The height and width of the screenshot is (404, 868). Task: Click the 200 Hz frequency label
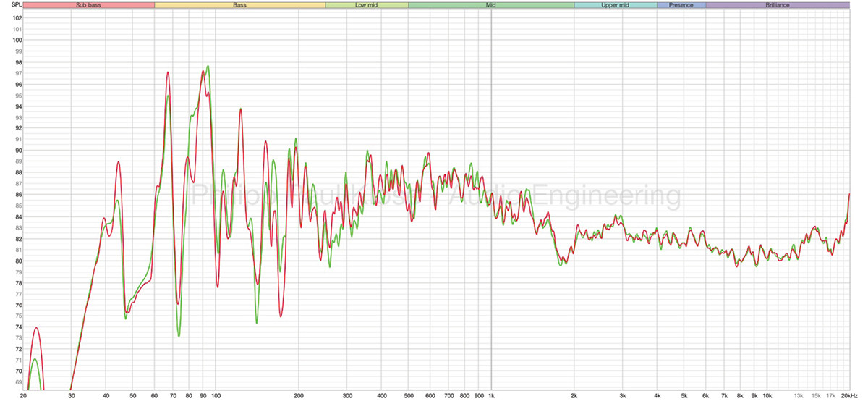point(299,397)
